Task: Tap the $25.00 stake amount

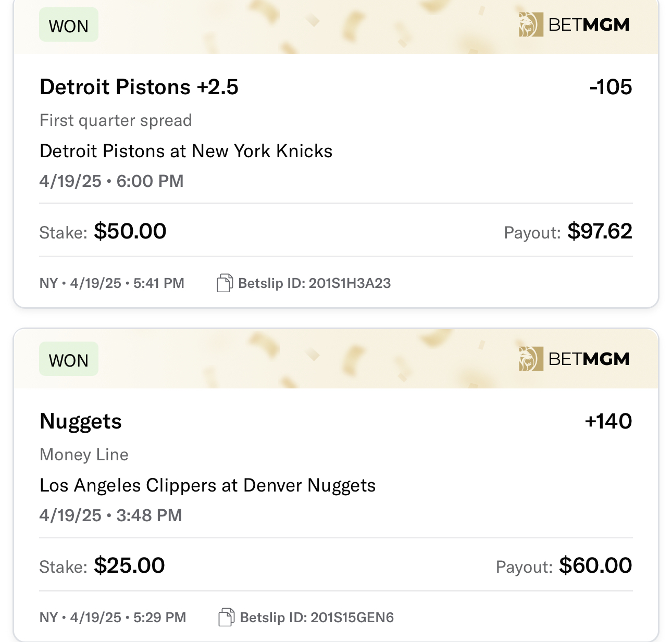Action: pos(129,565)
